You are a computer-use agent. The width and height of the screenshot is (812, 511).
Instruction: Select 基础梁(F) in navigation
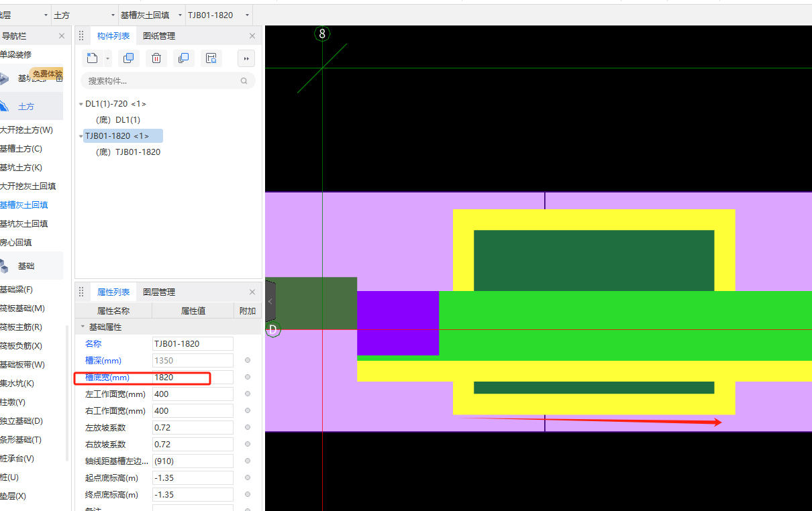point(16,290)
